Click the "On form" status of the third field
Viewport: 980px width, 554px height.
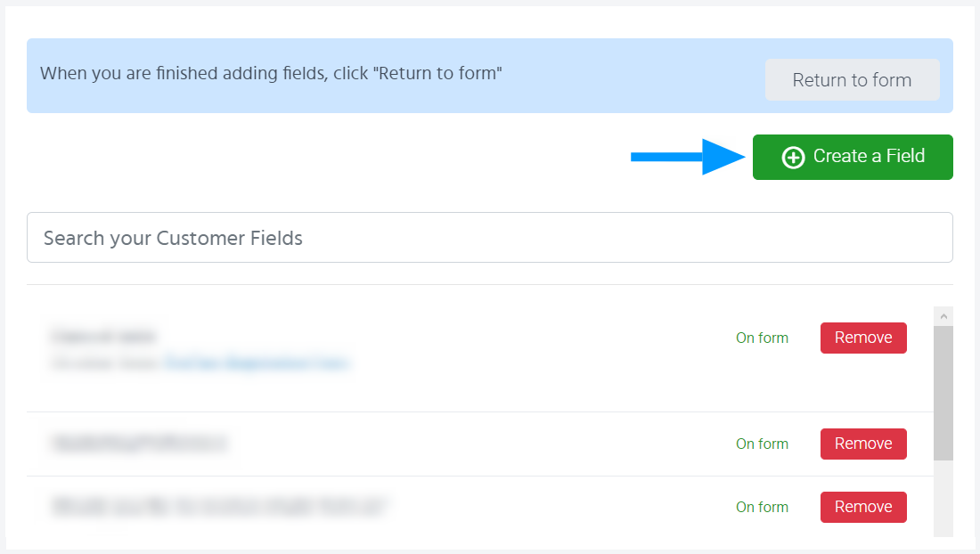tap(762, 508)
